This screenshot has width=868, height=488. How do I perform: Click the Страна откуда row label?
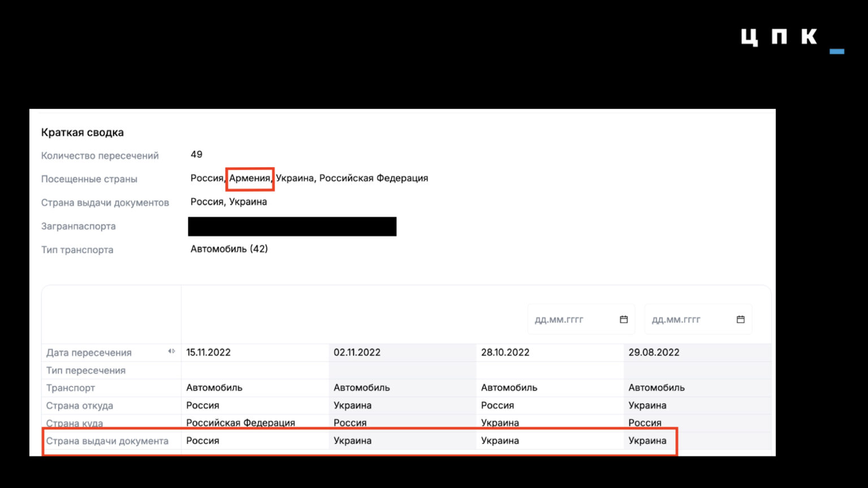click(x=80, y=406)
